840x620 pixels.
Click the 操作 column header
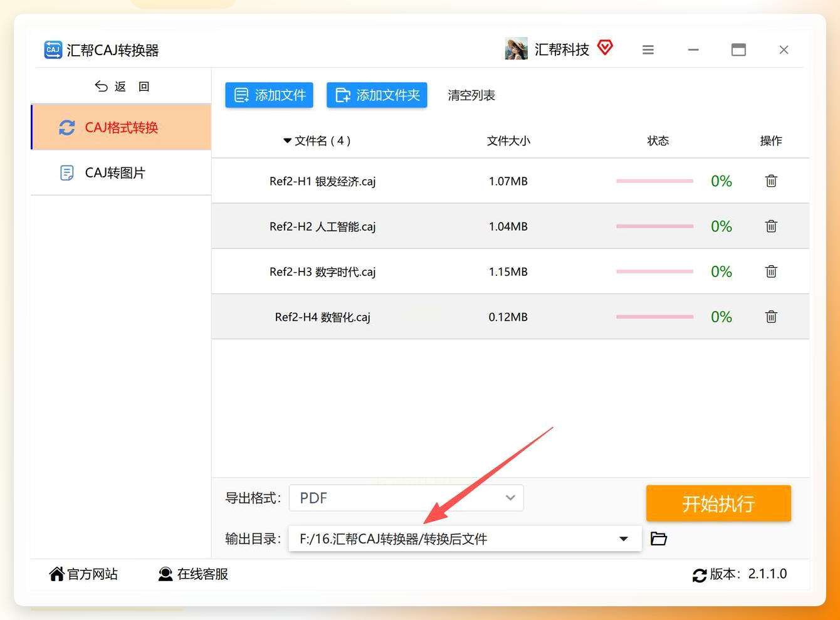[771, 140]
